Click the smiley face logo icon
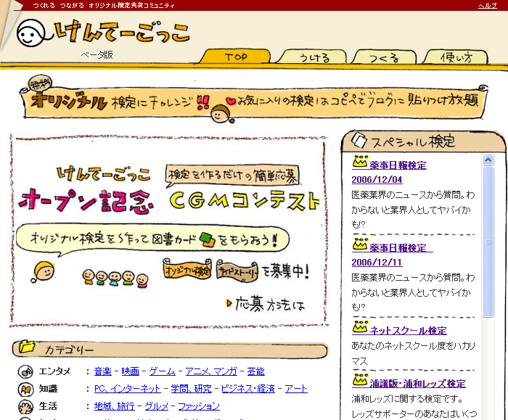 point(30,33)
